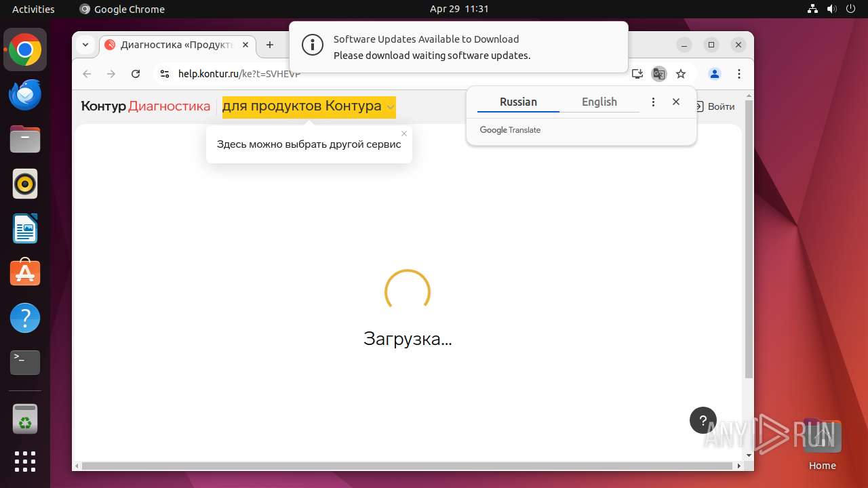
Task: Open the round question mark help button
Action: pyautogui.click(x=703, y=420)
